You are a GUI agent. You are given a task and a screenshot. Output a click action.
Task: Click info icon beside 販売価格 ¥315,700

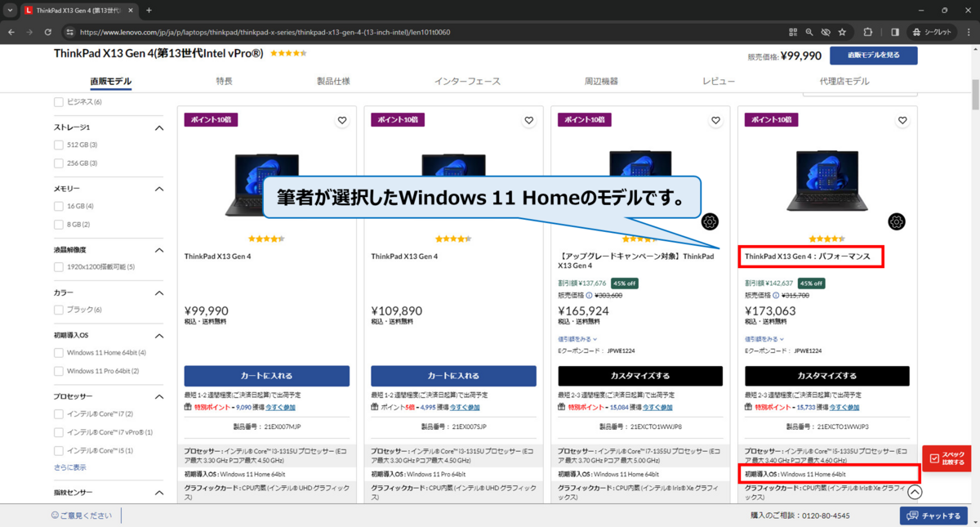click(777, 295)
